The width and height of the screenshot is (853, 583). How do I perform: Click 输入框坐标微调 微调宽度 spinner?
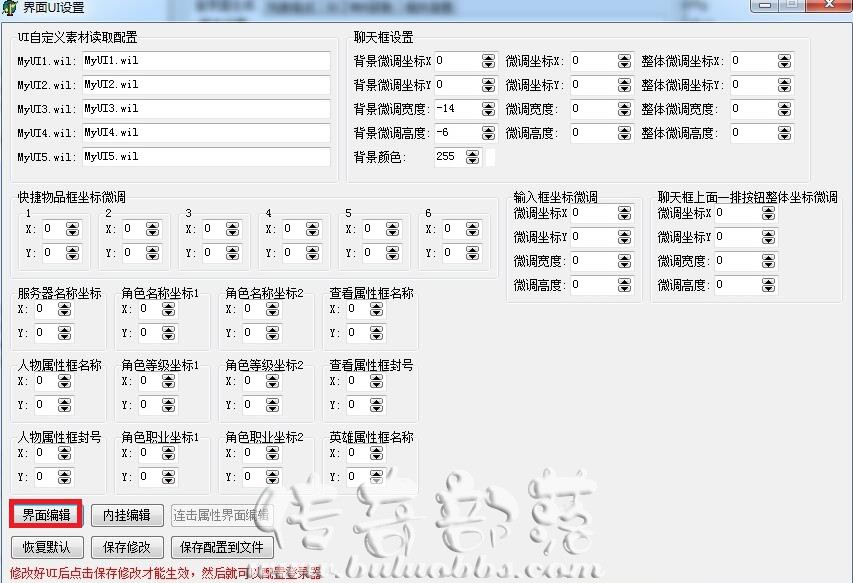click(x=624, y=262)
